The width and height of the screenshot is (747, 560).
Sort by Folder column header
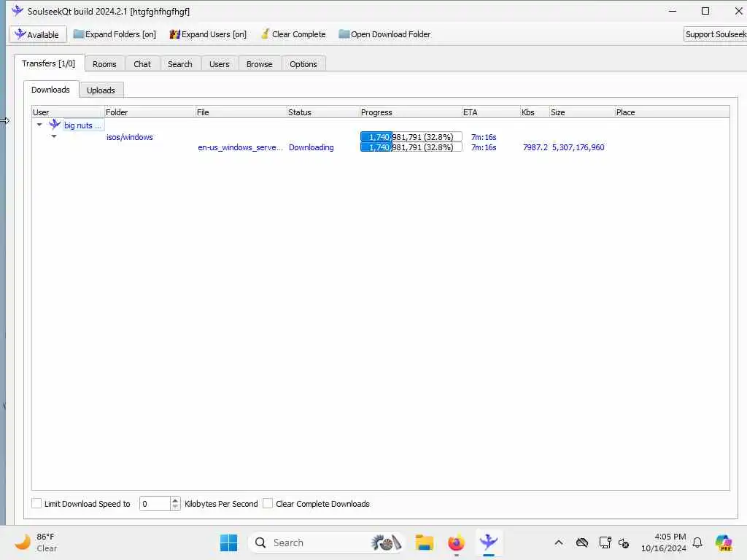(150, 112)
